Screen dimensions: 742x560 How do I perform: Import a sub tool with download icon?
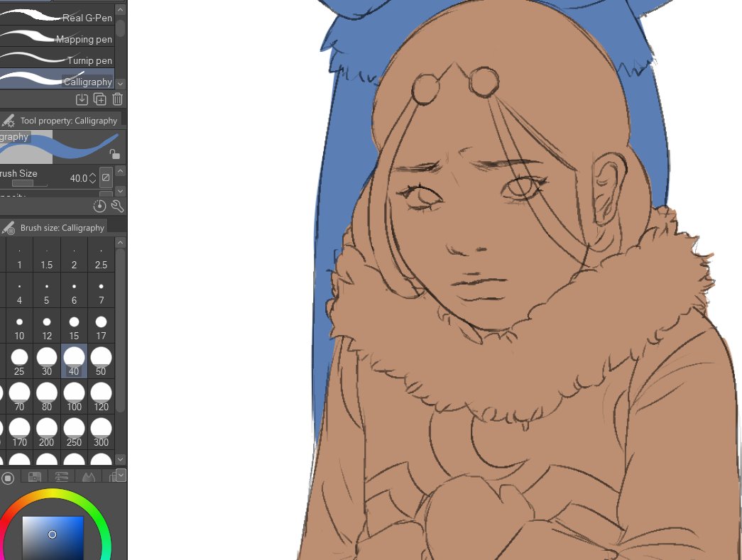[x=82, y=99]
